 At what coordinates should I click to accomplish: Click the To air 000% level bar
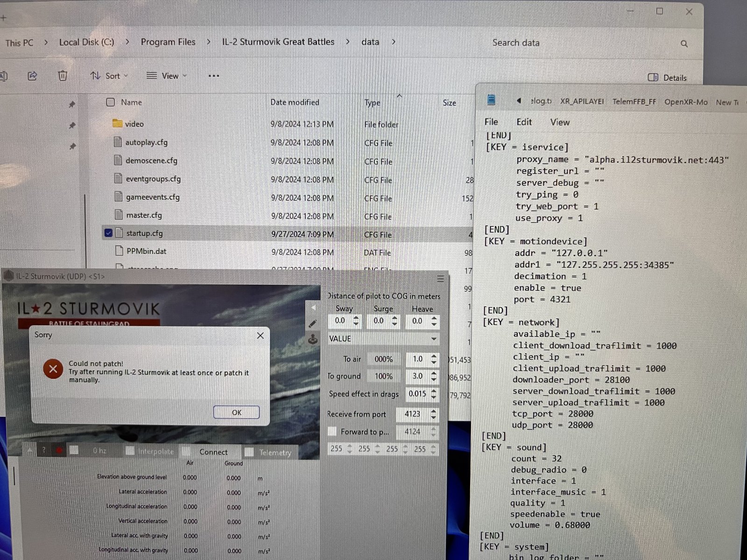(x=384, y=359)
